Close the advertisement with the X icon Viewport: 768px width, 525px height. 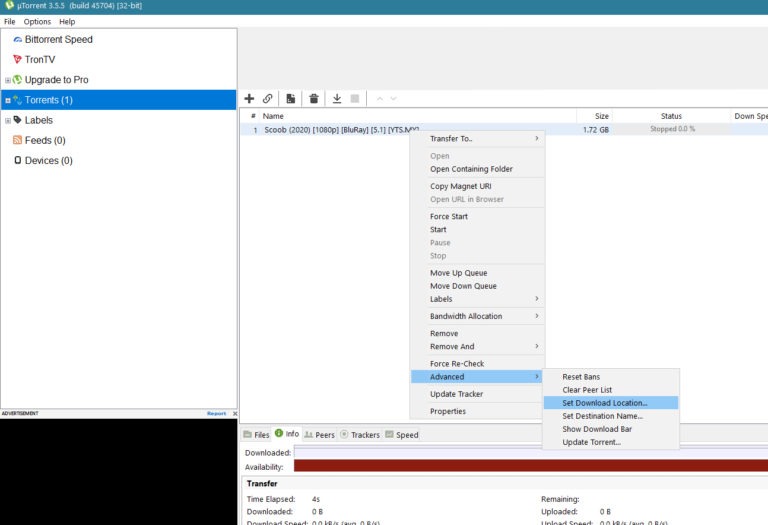tap(235, 413)
